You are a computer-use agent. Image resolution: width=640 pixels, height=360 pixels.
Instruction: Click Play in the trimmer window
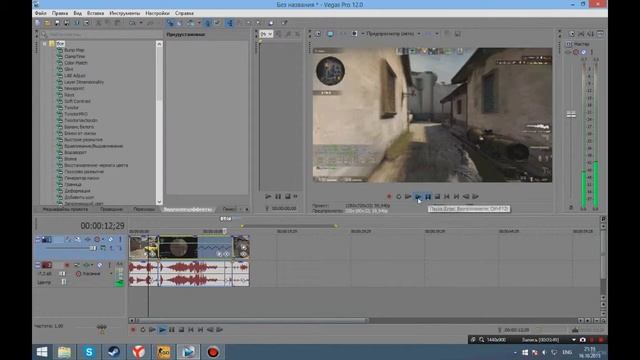coord(268,197)
